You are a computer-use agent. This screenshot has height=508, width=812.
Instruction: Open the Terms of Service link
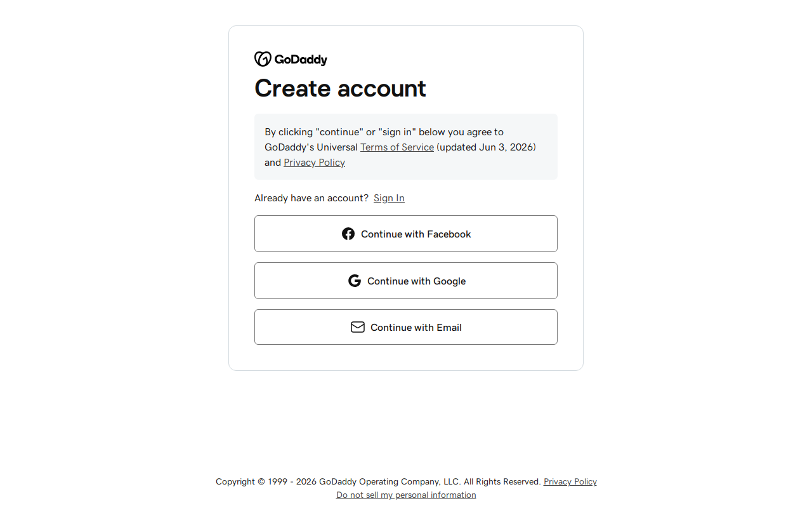click(397, 147)
